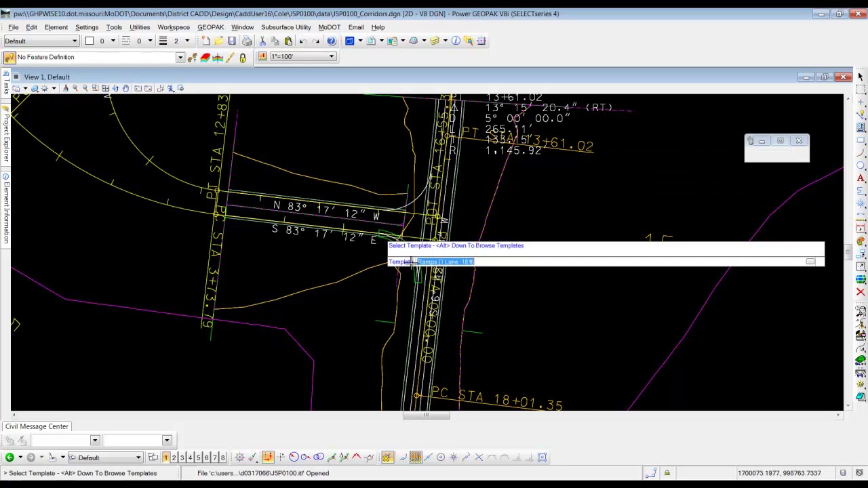Viewport: 868px width, 488px height.
Task: Open the 1"=100' scale dropdown
Action: (302, 56)
